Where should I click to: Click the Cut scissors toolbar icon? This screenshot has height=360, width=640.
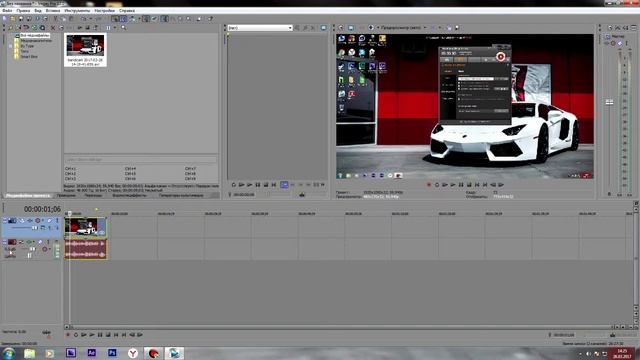[x=55, y=19]
